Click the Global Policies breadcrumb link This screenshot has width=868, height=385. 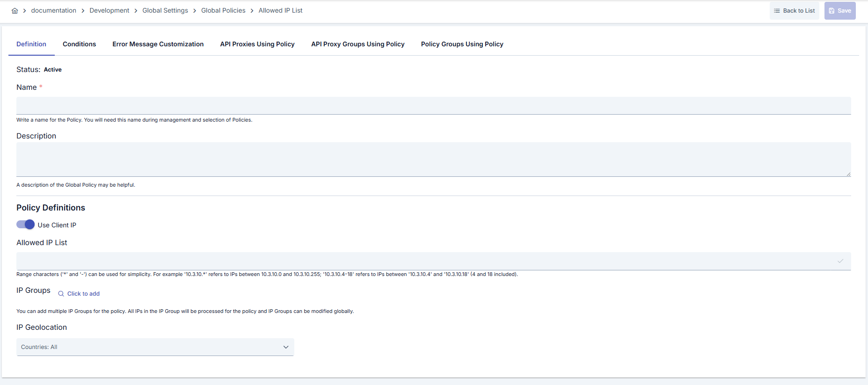coord(223,10)
